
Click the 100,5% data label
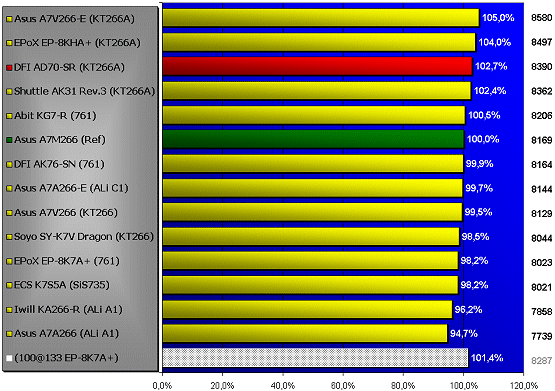tap(484, 115)
